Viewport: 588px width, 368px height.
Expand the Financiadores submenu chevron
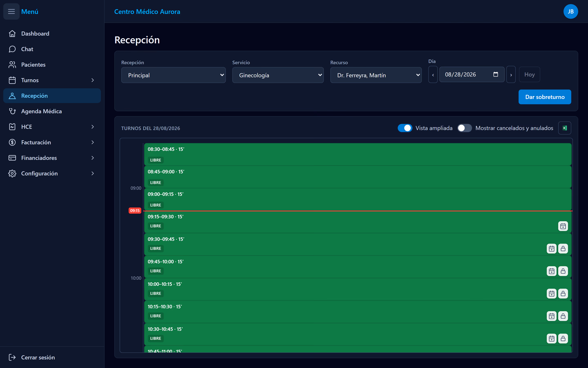click(x=92, y=158)
